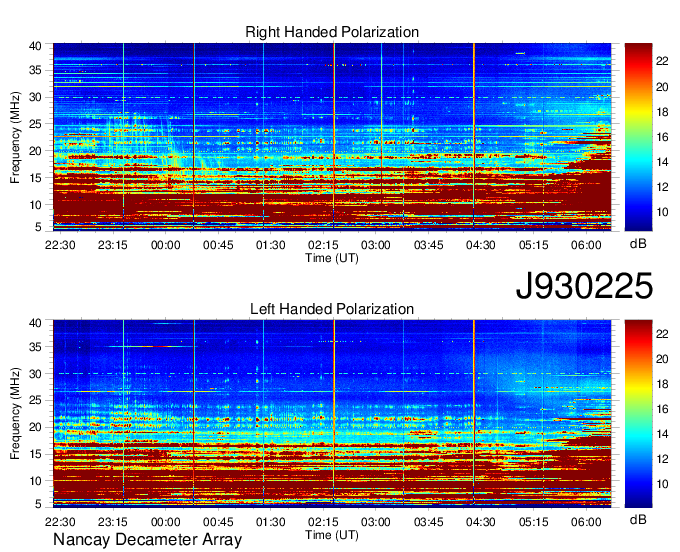The image size is (680, 552).
Task: Click the 35 MHz tick of right-handed plot
Action: coord(35,70)
